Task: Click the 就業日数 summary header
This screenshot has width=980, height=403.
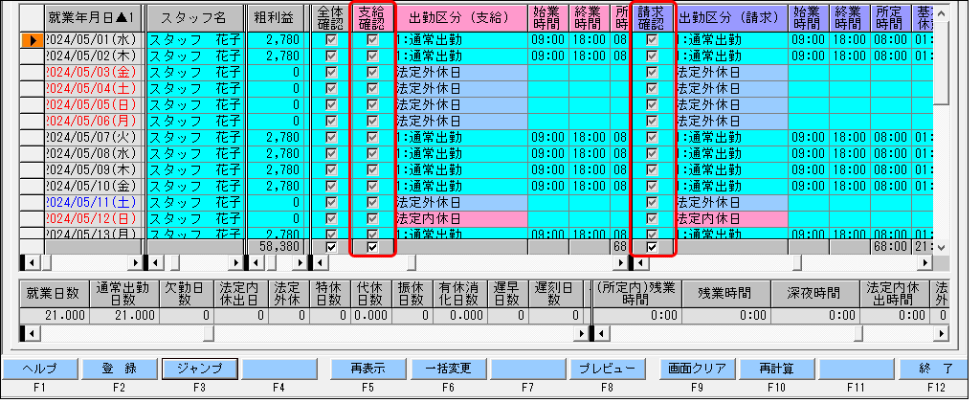Action: (x=54, y=293)
